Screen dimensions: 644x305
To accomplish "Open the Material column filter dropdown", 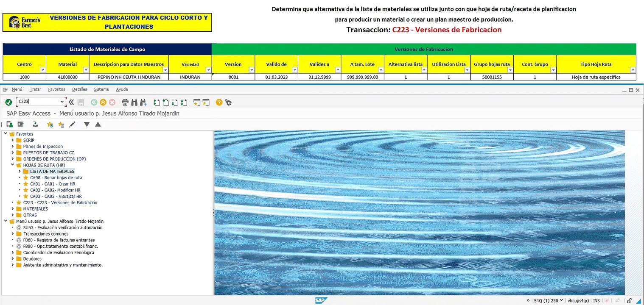I will point(86,70).
